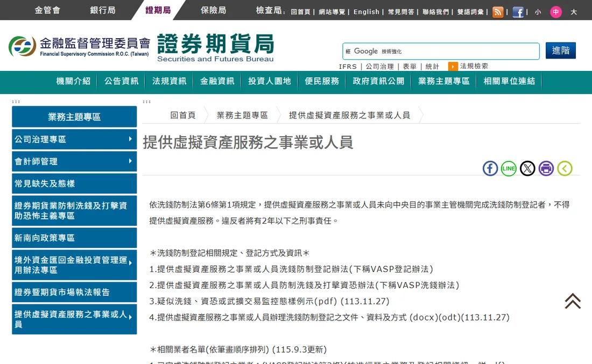Click the 回首頁 link in top bar
Viewport: 592px width, 364px height.
pyautogui.click(x=300, y=12)
